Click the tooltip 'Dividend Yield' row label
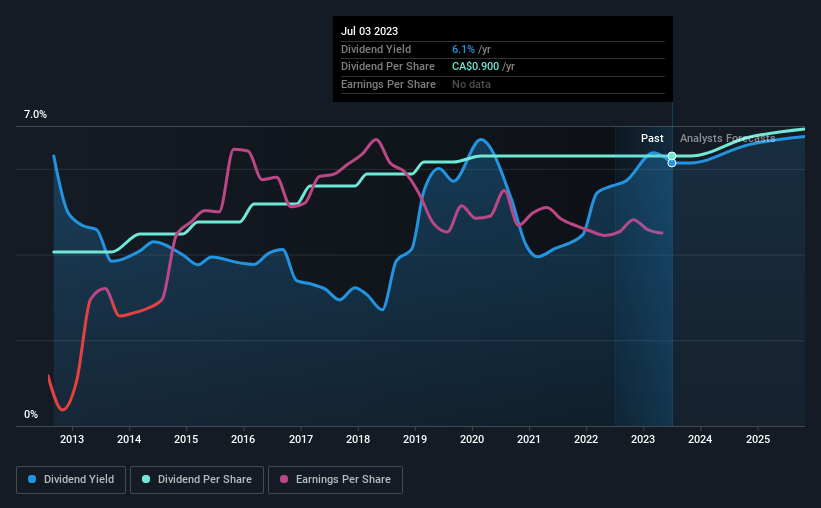The image size is (821, 508). (x=376, y=49)
